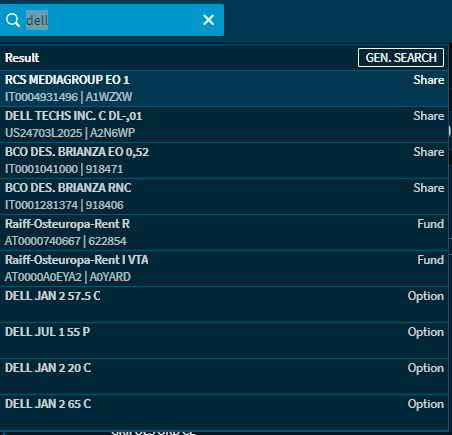452x435 pixels.
Task: Clear the search with the X icon
Action: tap(209, 20)
